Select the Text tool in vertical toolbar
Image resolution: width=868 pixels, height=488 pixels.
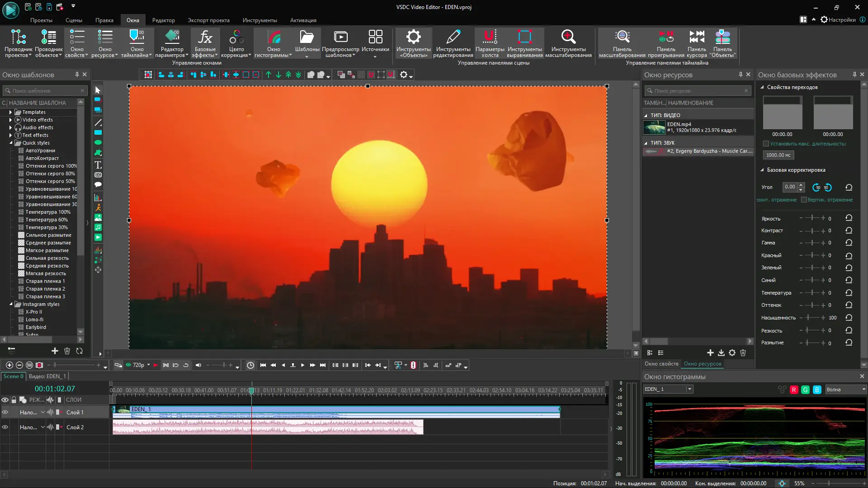pos(98,165)
